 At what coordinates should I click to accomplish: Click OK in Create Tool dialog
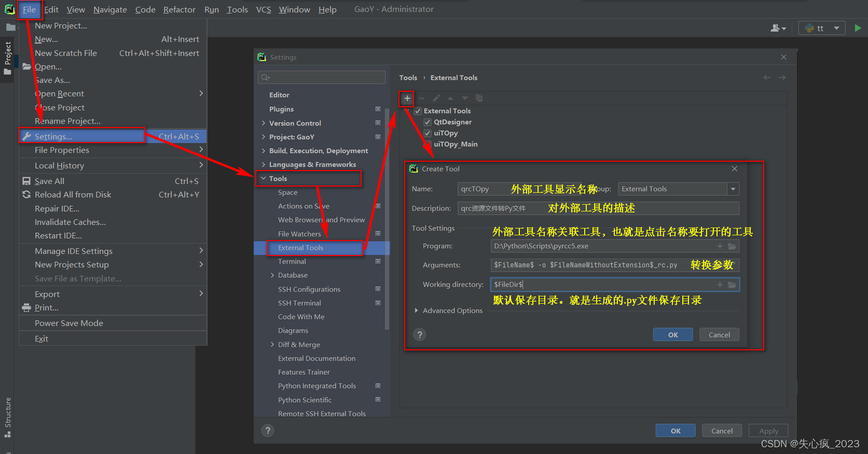click(x=673, y=335)
